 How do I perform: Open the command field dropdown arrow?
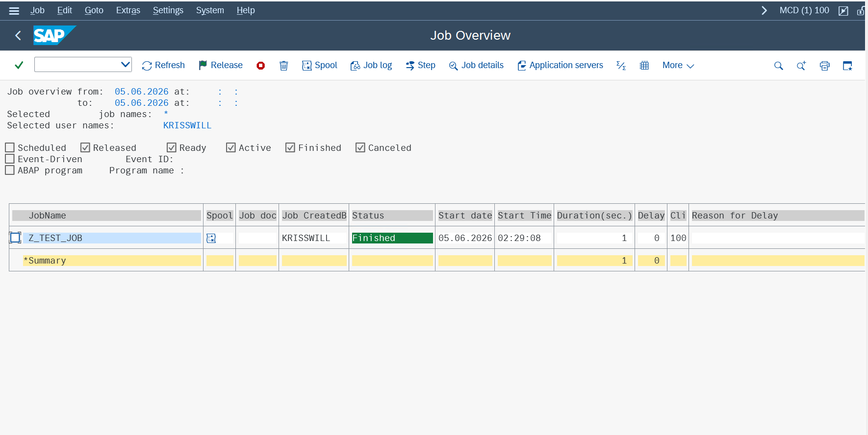(125, 64)
